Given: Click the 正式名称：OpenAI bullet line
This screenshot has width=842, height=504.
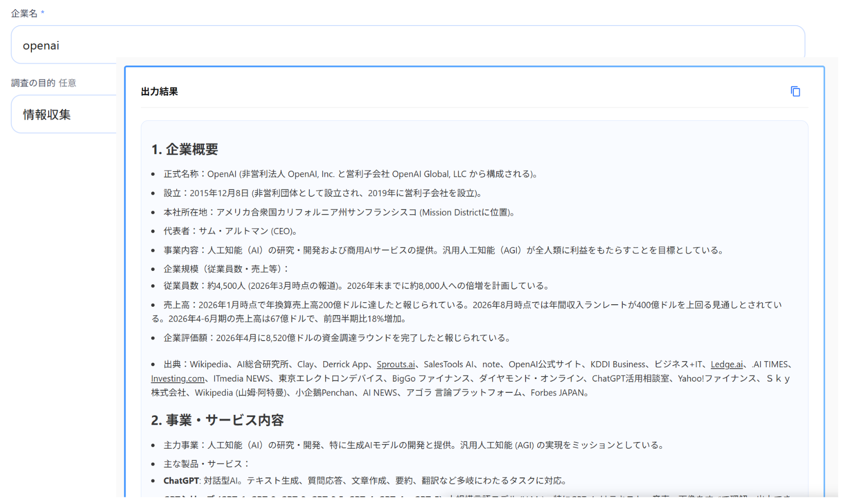Looking at the screenshot, I should [351, 174].
